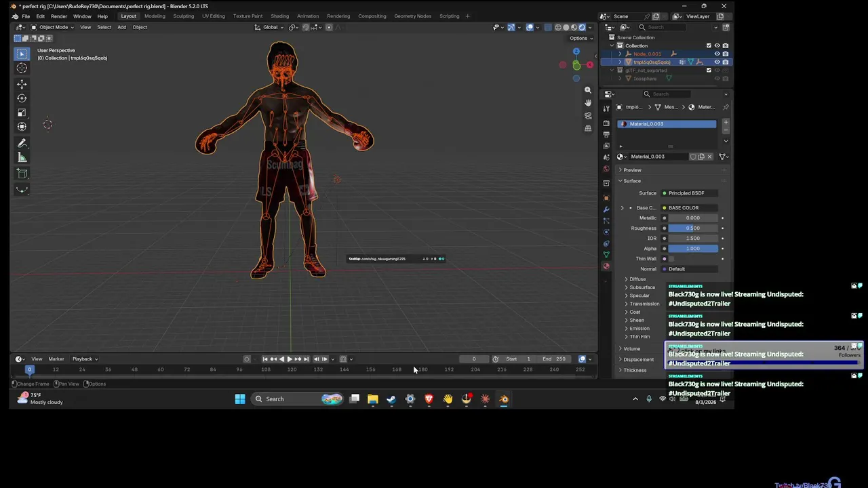Image resolution: width=868 pixels, height=488 pixels.
Task: Open Brave browser from the taskbar
Action: click(x=429, y=399)
